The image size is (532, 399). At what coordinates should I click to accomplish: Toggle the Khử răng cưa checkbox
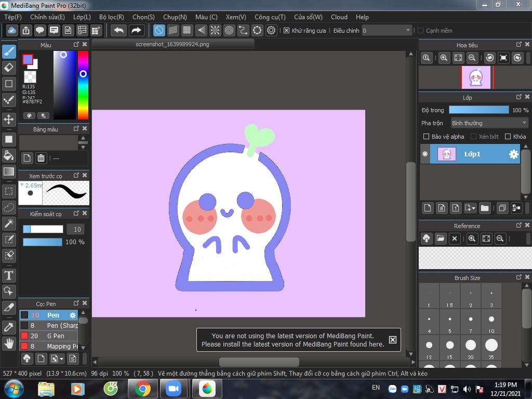pos(286,31)
